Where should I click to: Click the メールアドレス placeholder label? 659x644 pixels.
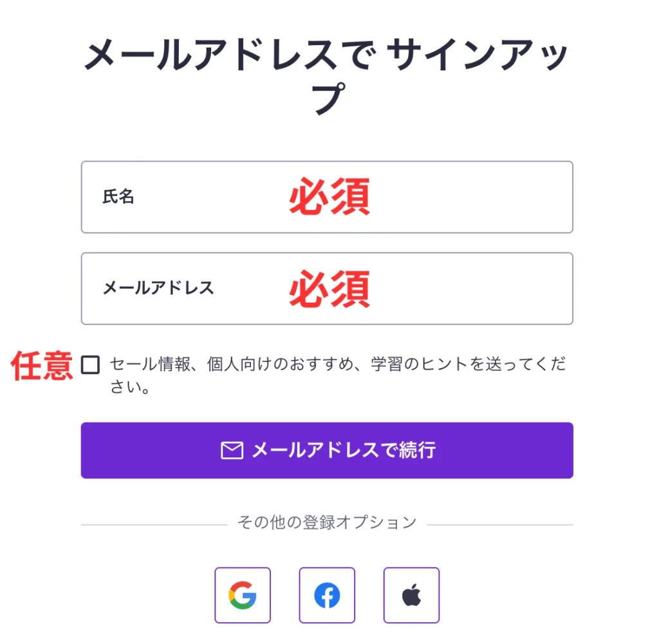(158, 289)
